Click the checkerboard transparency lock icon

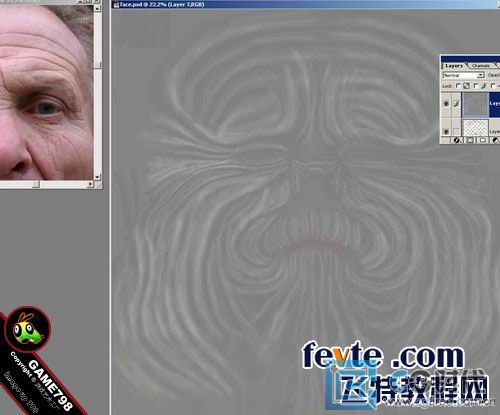pyautogui.click(x=466, y=86)
